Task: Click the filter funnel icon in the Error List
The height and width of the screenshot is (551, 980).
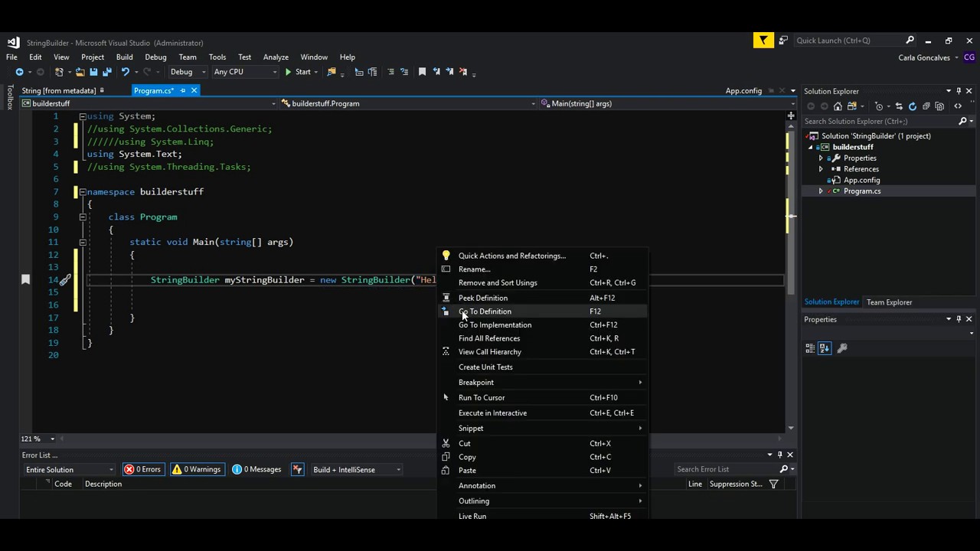Action: pos(774,484)
